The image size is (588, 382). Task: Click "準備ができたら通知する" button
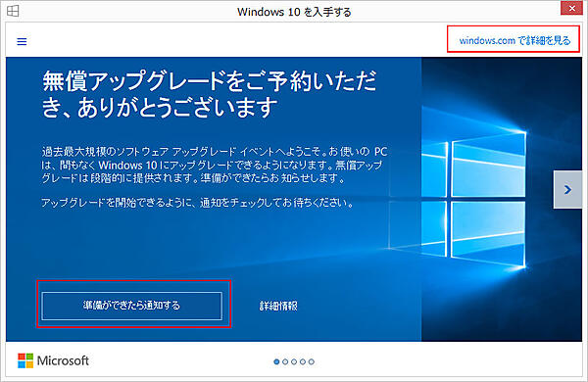click(131, 306)
